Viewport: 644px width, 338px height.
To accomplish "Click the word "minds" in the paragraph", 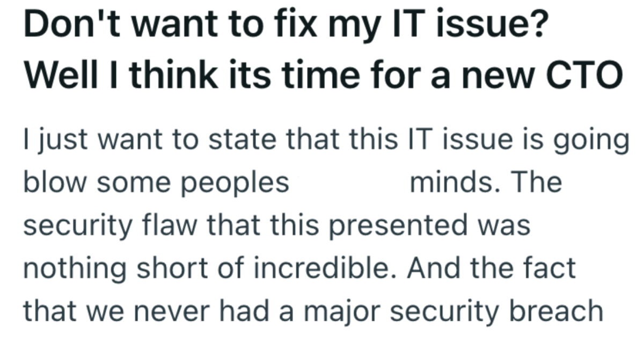I will [x=450, y=183].
